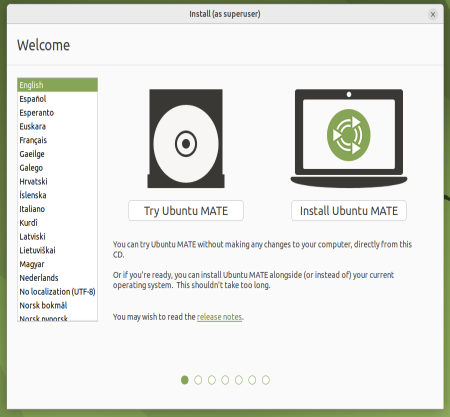
Task: Open the release notes link
Action: pyautogui.click(x=219, y=317)
